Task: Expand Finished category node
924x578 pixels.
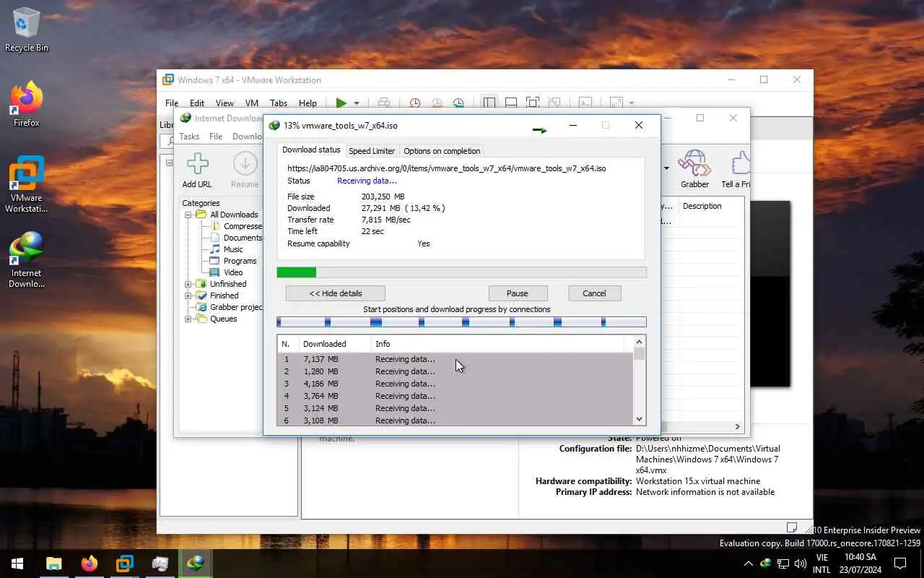Action: pyautogui.click(x=188, y=296)
